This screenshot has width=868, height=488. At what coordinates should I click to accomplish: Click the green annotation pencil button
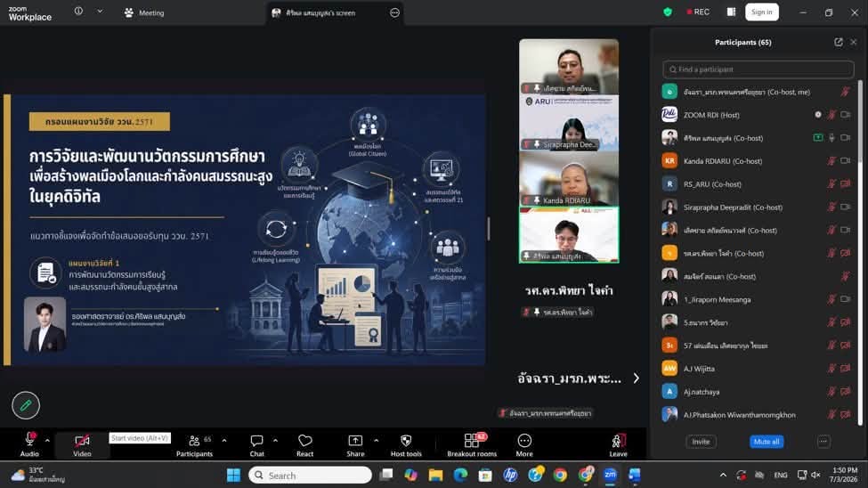click(26, 405)
